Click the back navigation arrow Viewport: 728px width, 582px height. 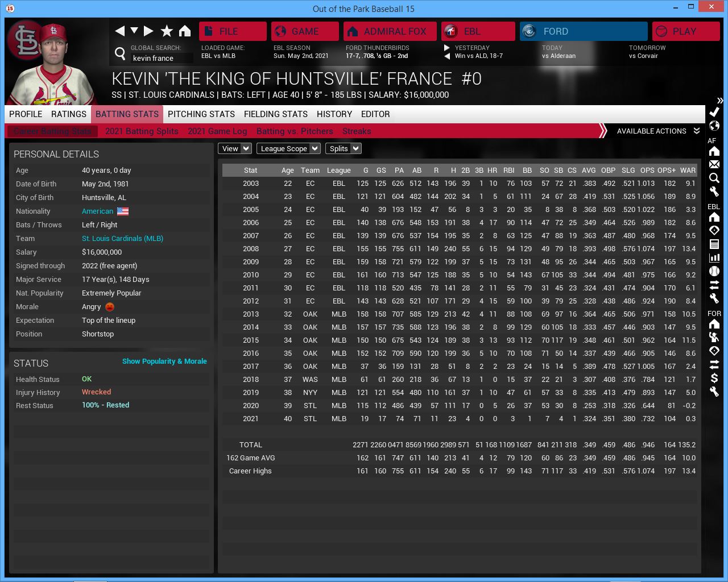click(119, 31)
